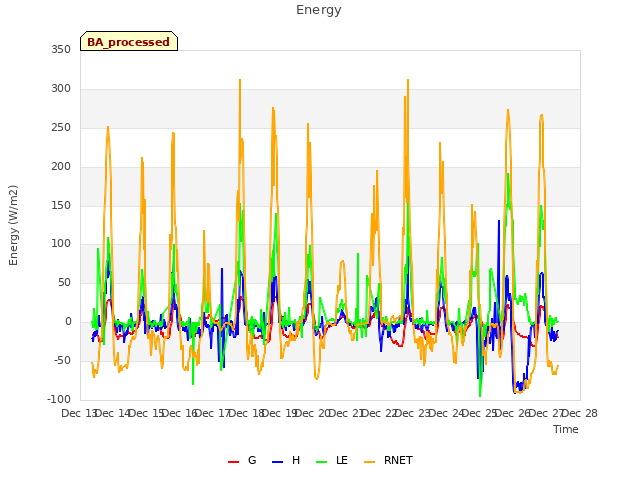Screen dimensions: 640x480
Task: Click the Dec 28 x-axis date label
Action: tap(580, 413)
